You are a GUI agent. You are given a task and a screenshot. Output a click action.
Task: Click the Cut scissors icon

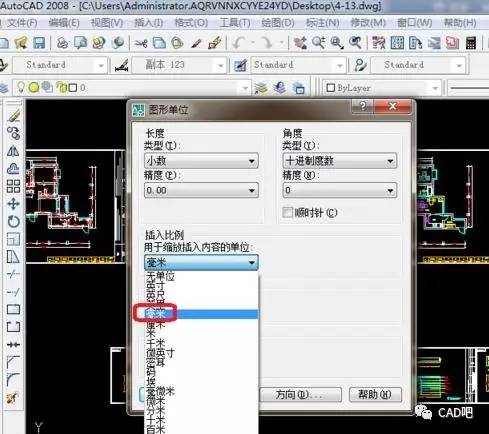(x=141, y=43)
